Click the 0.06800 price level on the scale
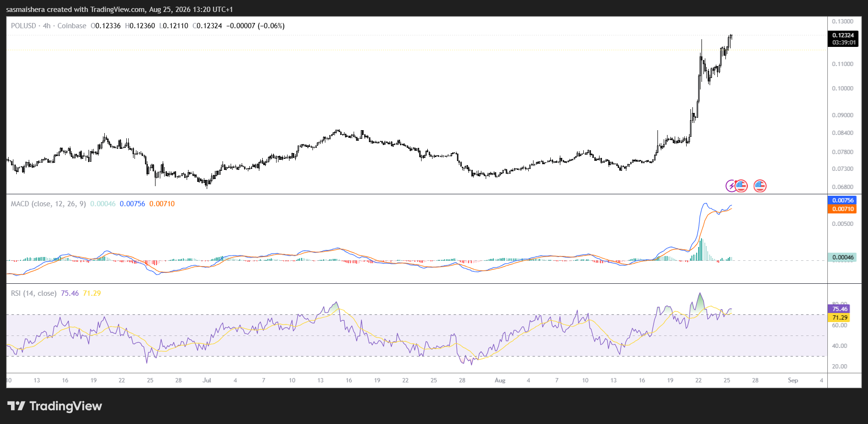Screen dimensions: 868x424 [843, 187]
